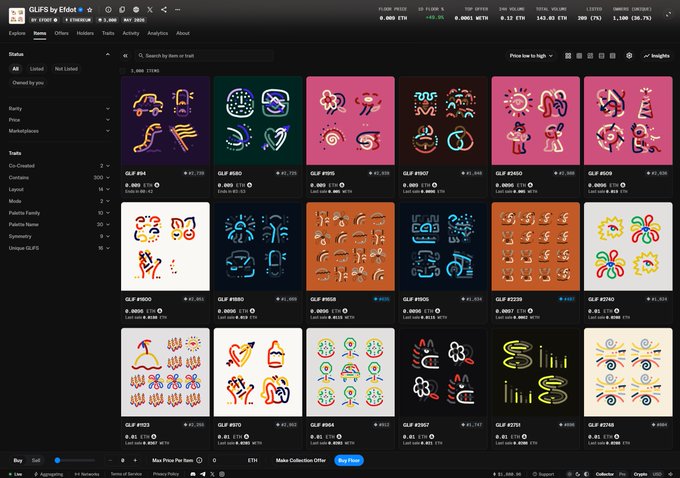Expand the Layout trait
Image resolution: width=680 pixels, height=478 pixels.
[59, 189]
